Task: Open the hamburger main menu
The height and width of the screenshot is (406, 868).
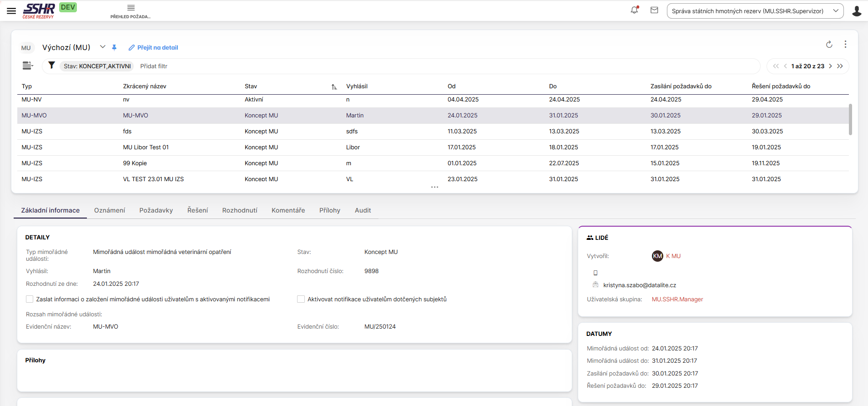Action: pos(11,11)
